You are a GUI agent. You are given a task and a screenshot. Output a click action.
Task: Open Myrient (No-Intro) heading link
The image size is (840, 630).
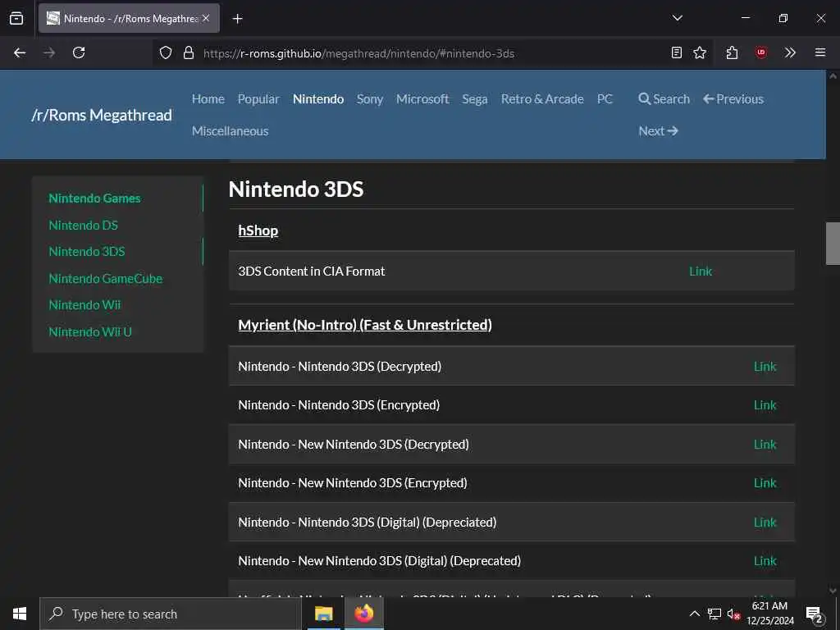click(365, 325)
